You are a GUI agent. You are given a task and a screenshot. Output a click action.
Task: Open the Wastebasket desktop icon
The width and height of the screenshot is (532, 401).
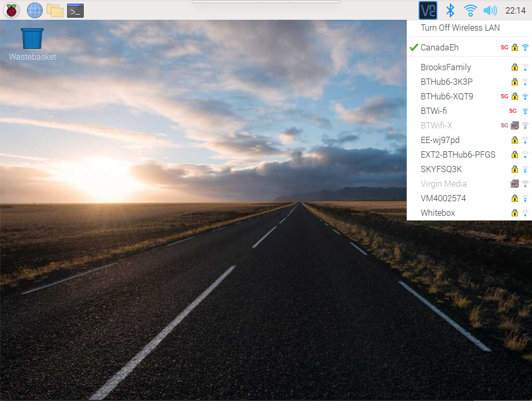tap(33, 44)
